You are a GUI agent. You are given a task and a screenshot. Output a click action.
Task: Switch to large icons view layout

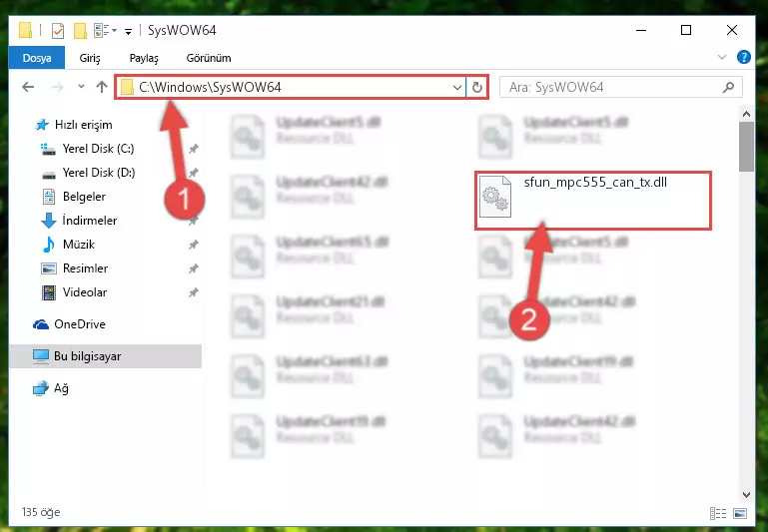pos(740,513)
